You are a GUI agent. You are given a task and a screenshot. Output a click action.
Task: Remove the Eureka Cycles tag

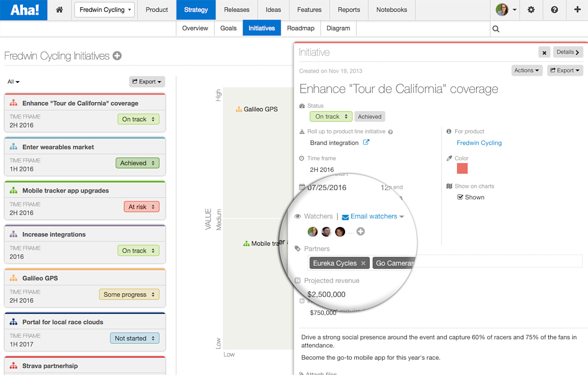(363, 263)
